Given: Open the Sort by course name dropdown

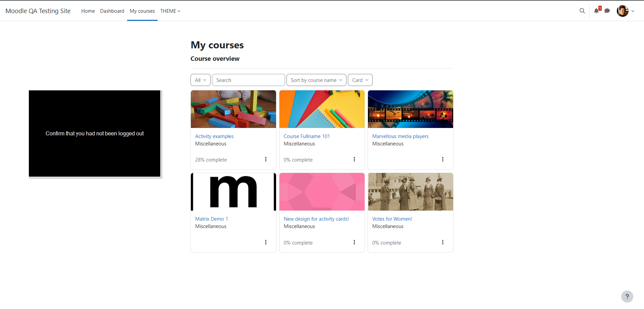Looking at the screenshot, I should click(x=316, y=80).
